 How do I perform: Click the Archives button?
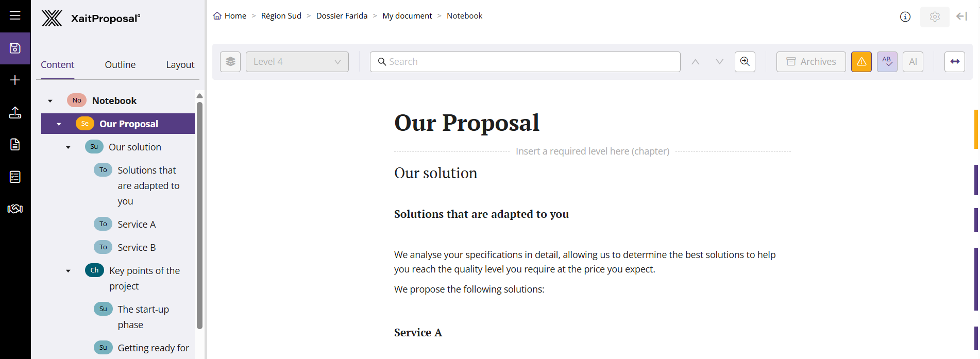pyautogui.click(x=810, y=62)
